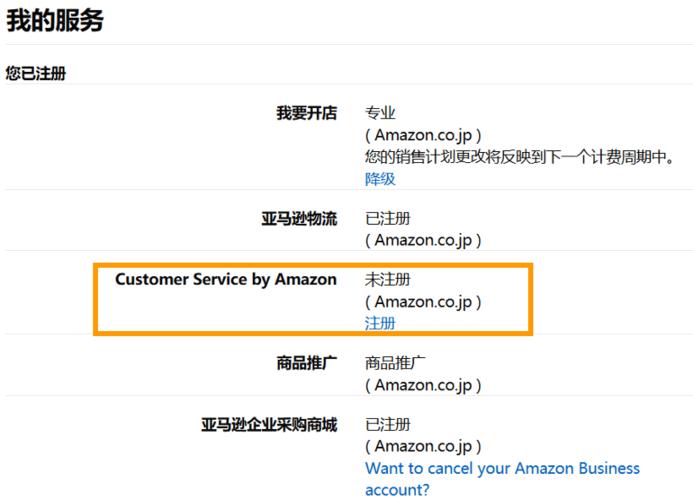Click 注册 link under Customer Service by Amazon
The image size is (693, 500).
(x=380, y=323)
